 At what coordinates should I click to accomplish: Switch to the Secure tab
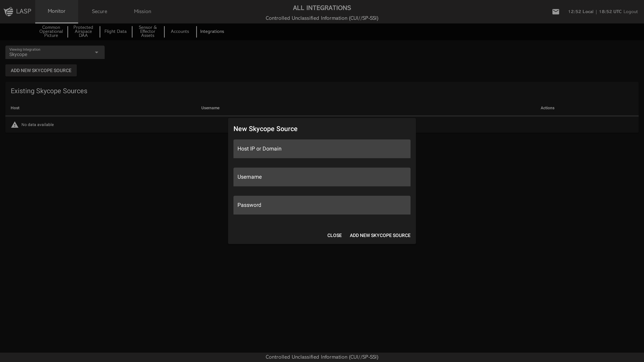[x=100, y=11]
